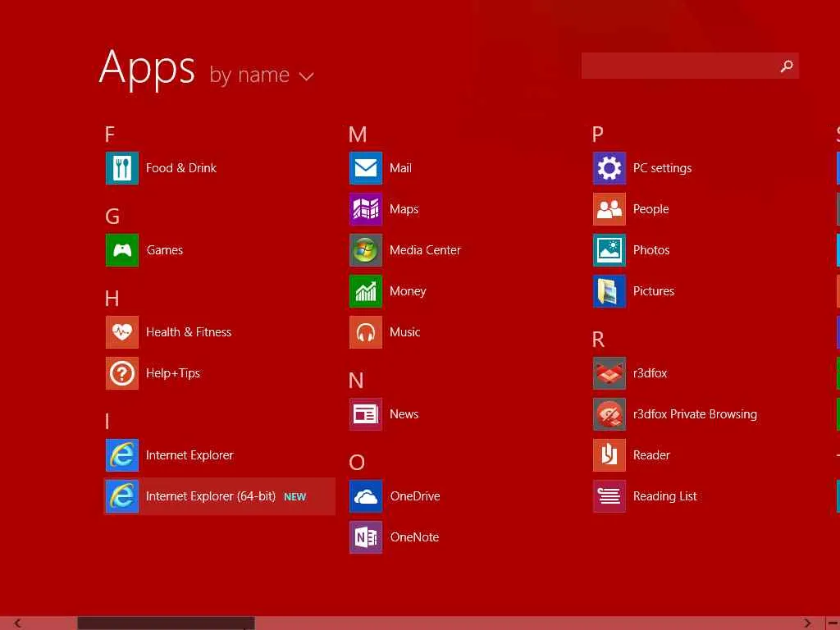Launch r3dfox Private Browsing icon

[609, 414]
